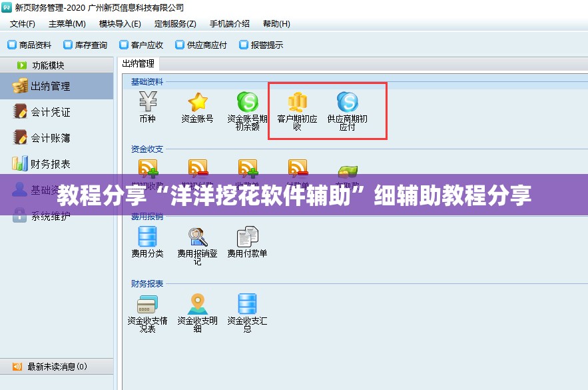
Task: Open the 模块导入(E) menu
Action: pyautogui.click(x=120, y=24)
